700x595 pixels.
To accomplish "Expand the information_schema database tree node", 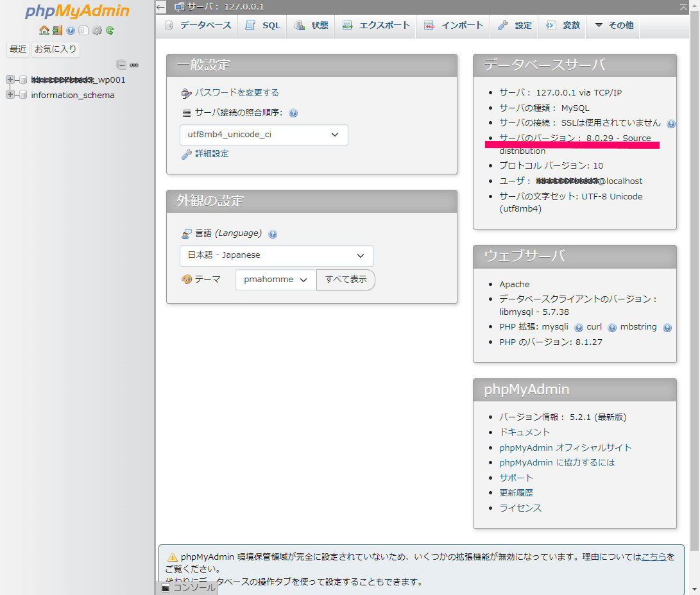I will click(10, 95).
